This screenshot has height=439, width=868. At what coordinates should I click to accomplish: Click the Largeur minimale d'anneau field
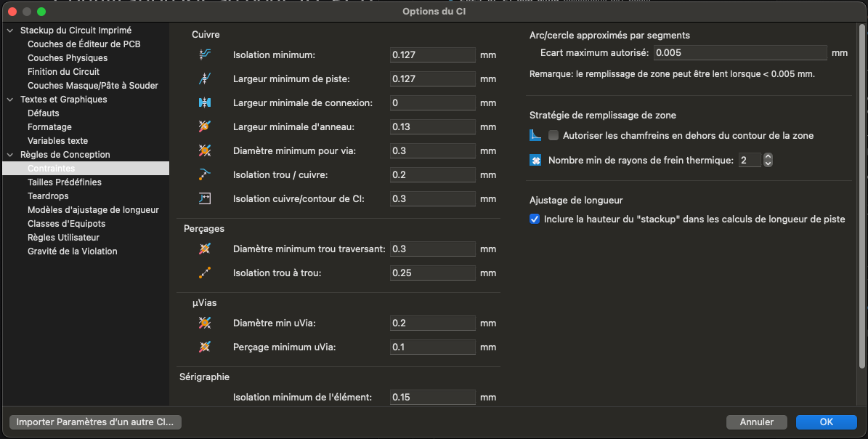click(432, 126)
